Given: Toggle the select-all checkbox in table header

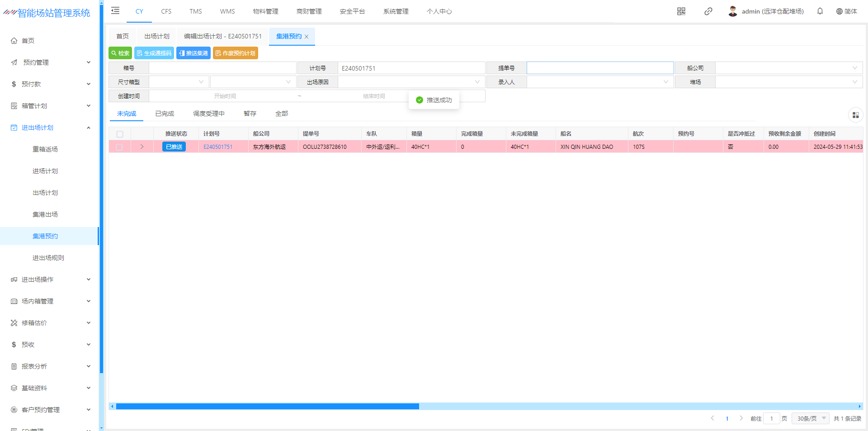Looking at the screenshot, I should [120, 134].
